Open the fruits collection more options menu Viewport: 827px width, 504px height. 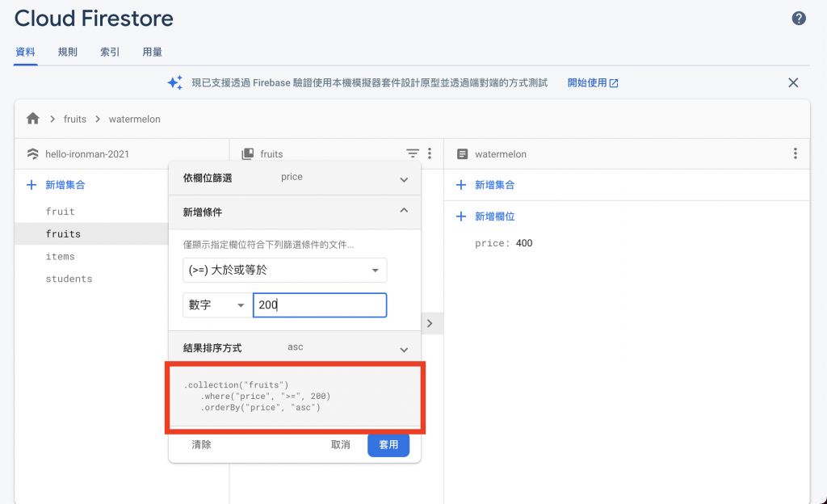pos(430,153)
